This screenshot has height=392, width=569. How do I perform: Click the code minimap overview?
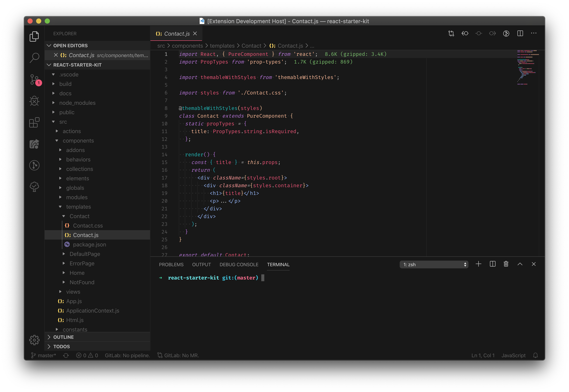(x=528, y=68)
